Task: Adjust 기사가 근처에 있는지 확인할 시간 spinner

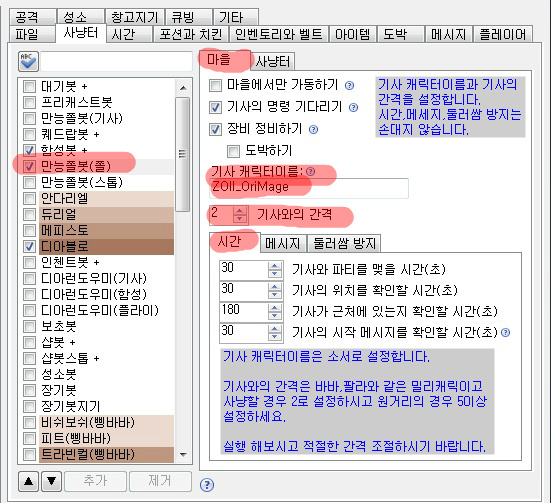Action: 275,312
